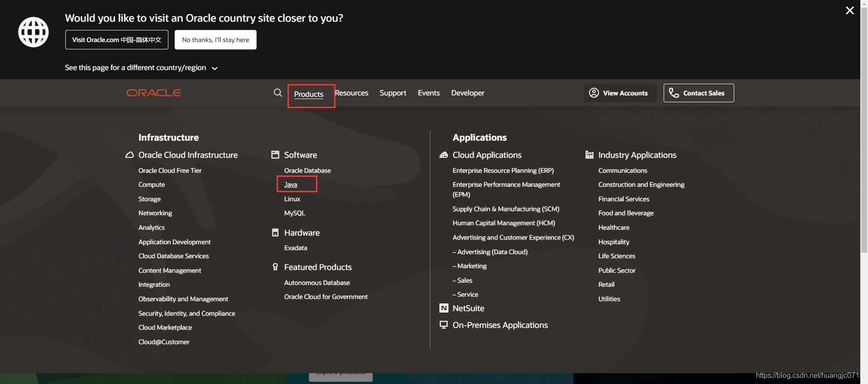Open the Application Development link
This screenshot has height=384, width=868.
(x=175, y=242)
